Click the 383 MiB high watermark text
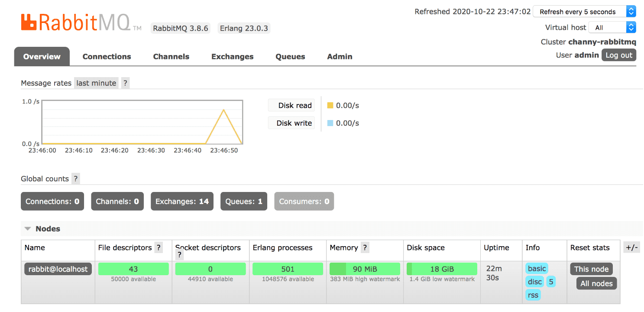The image size is (644, 312). click(365, 279)
